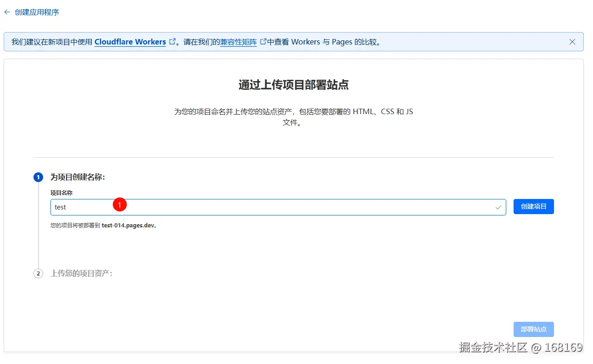593x364 pixels.
Task: Open the Cloudflare Workers link
Action: click(130, 42)
